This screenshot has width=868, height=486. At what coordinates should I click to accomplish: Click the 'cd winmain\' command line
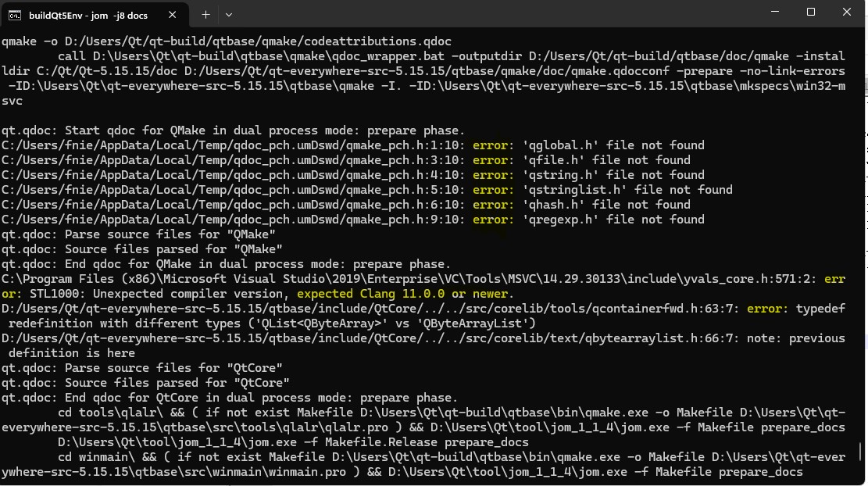click(x=423, y=465)
